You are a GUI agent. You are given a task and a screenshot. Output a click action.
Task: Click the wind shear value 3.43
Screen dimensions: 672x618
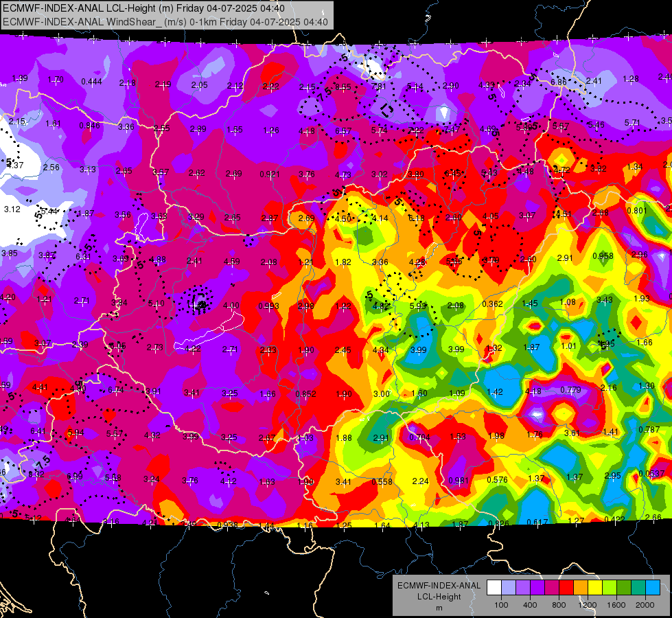coord(604,300)
